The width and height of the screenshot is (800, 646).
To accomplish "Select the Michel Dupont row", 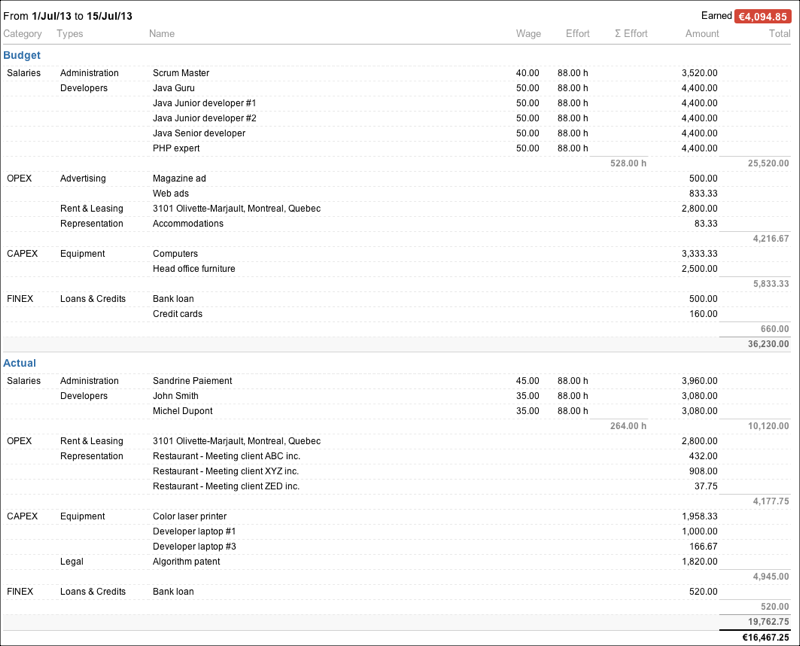I will 182,411.
